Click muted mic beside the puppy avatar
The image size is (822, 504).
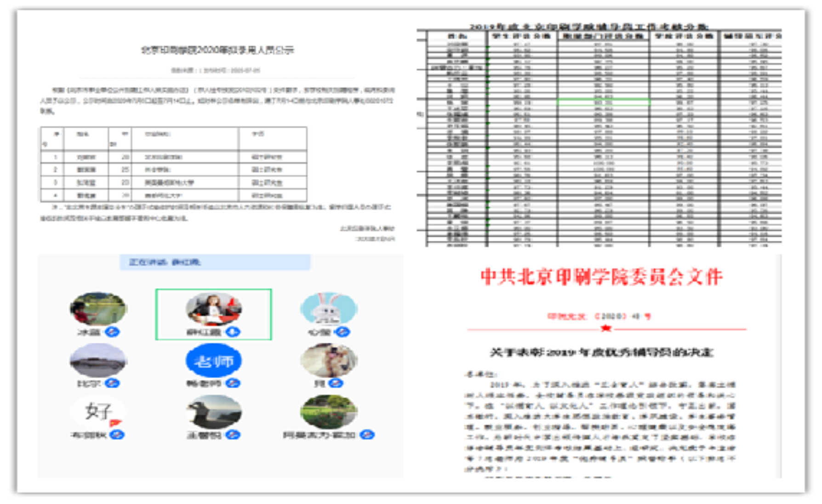336,383
